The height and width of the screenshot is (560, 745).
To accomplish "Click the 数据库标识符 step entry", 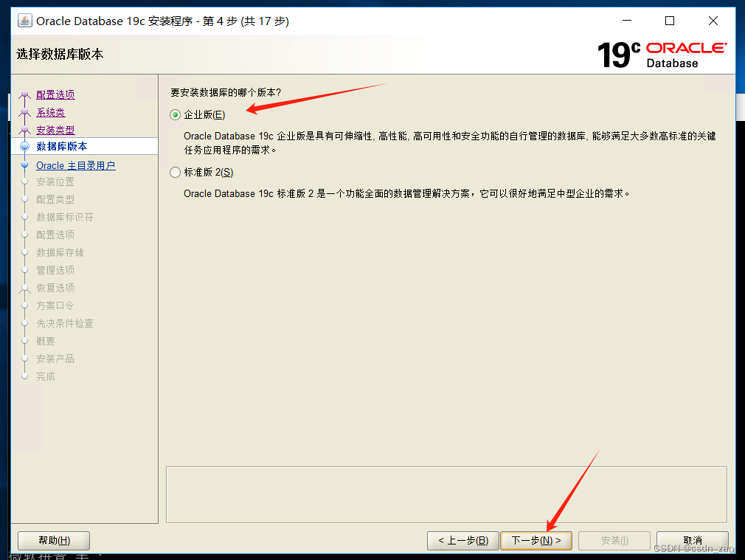I will (65, 217).
